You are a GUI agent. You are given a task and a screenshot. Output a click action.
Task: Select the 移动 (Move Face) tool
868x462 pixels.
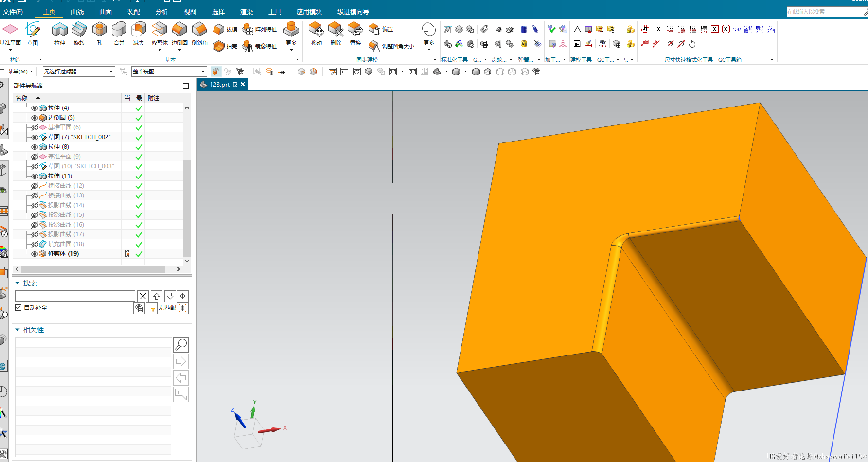point(316,34)
